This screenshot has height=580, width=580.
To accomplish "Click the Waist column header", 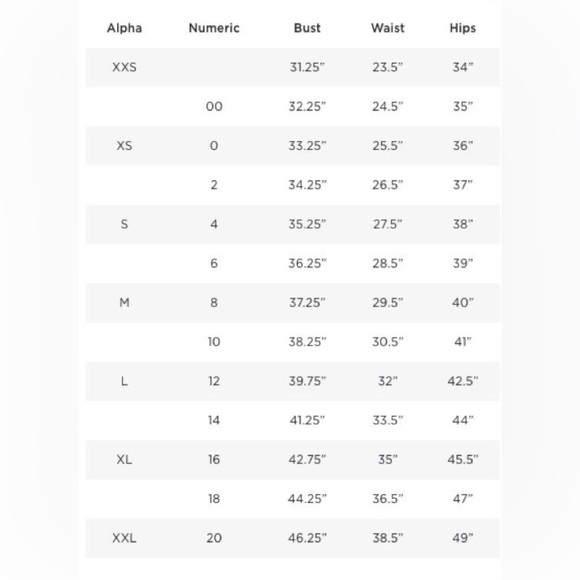I will 388,28.
